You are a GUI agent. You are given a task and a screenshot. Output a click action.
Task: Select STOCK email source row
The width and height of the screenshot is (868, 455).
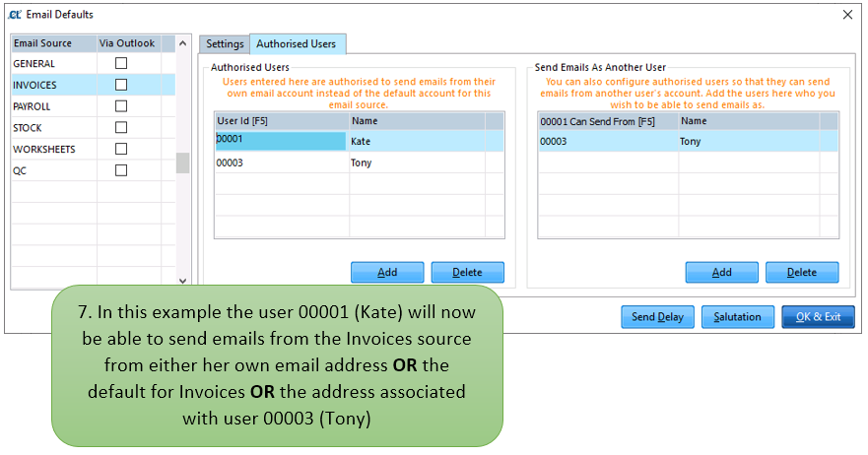coord(94,128)
